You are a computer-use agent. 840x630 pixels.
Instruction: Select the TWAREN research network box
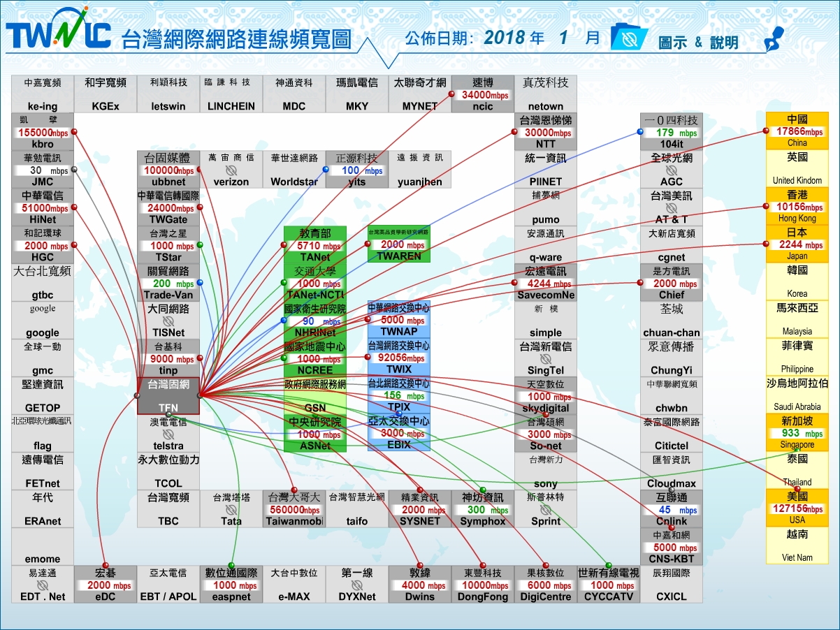[x=399, y=244]
